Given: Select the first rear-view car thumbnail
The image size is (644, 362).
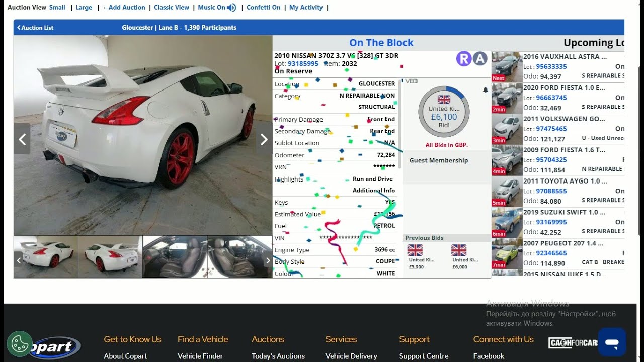Looking at the screenshot, I should pyautogui.click(x=46, y=256).
